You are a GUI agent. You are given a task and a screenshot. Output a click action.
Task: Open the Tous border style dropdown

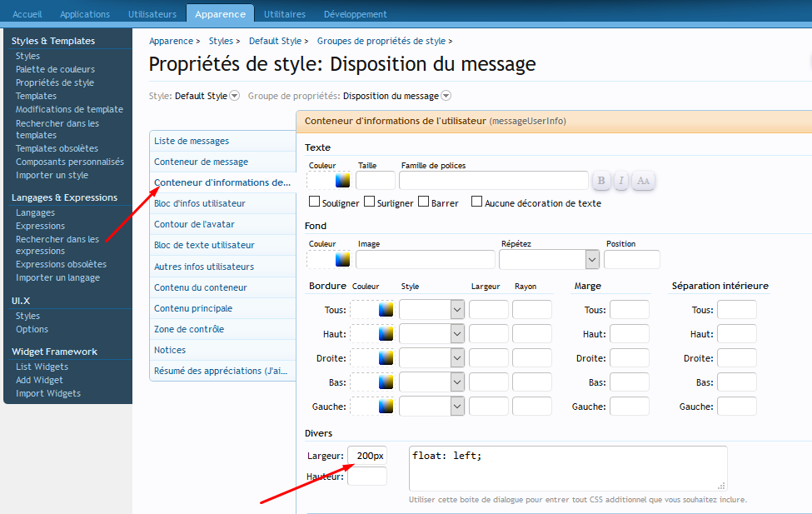[457, 310]
